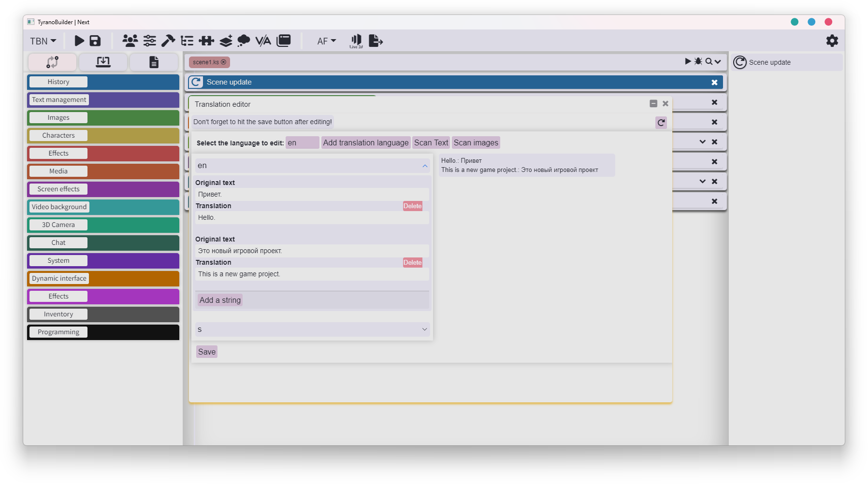
Task: Click the hammer build tool icon
Action: [x=168, y=41]
